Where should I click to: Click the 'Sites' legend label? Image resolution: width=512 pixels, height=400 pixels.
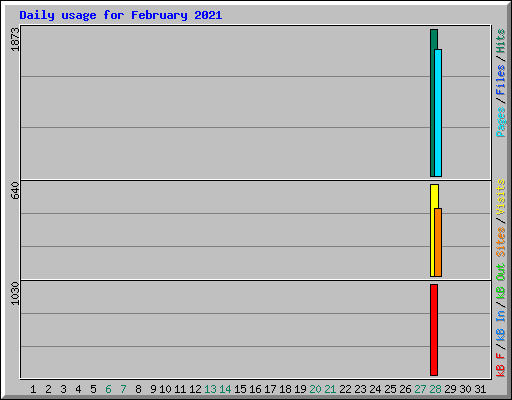click(500, 242)
